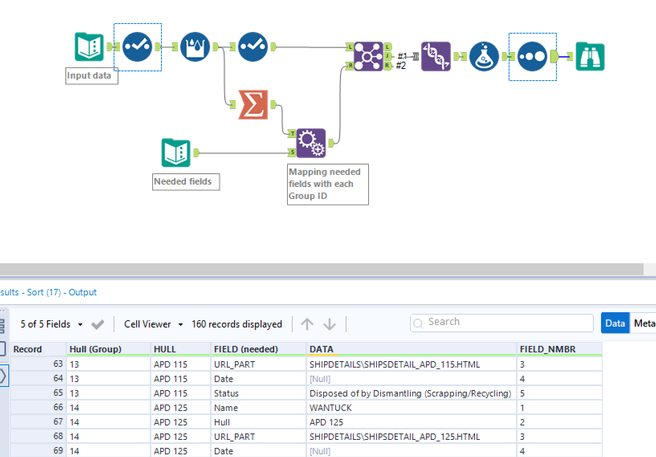656x457 pixels.
Task: Select the Join tool node
Action: point(368,56)
